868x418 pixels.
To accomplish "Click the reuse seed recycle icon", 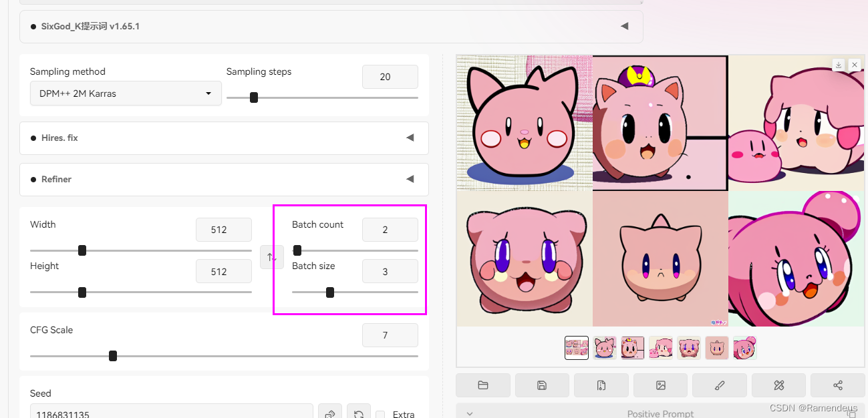I will tap(358, 415).
